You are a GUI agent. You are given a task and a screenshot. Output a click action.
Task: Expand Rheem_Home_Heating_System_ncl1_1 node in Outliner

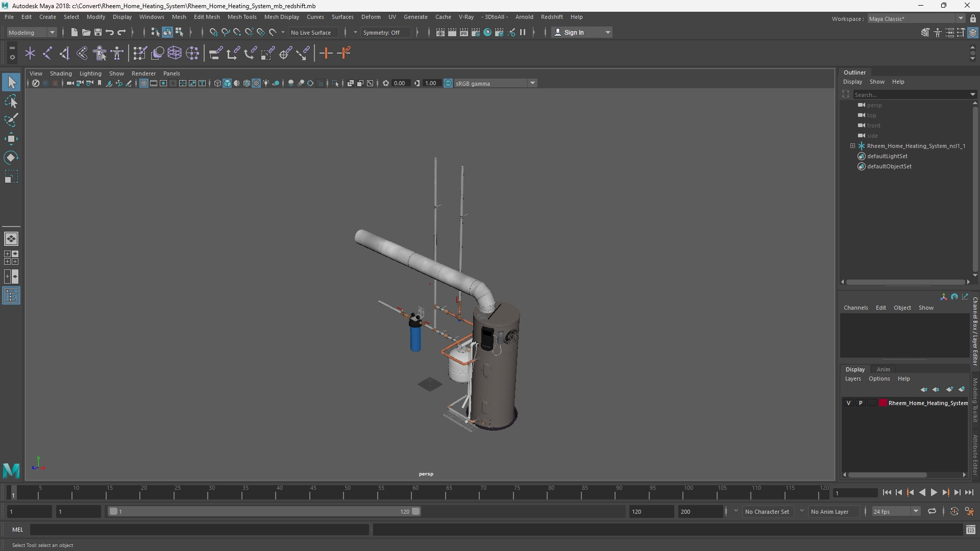pyautogui.click(x=852, y=146)
